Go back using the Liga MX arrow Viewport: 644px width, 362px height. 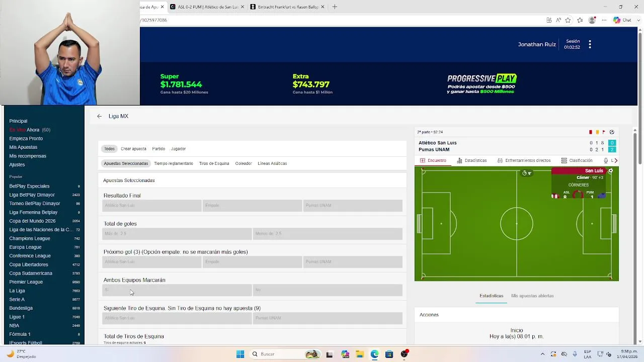[99, 116]
